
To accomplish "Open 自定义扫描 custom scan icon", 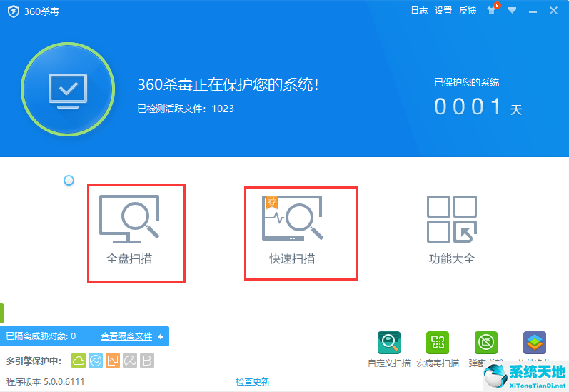I will click(x=388, y=342).
